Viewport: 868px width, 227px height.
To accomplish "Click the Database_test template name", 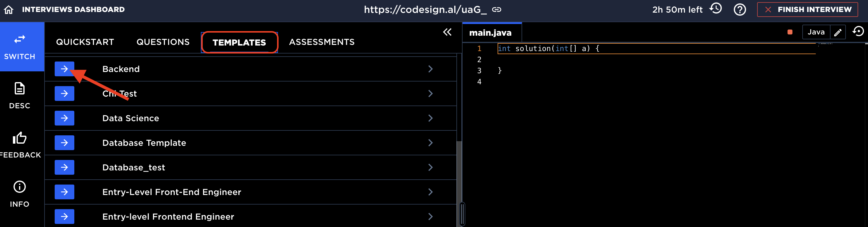I will click(x=133, y=167).
